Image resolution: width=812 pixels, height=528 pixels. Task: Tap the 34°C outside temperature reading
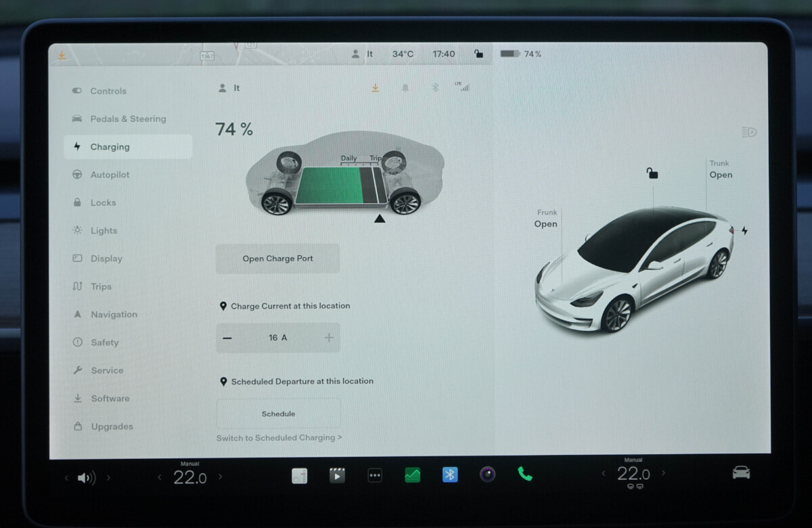pyautogui.click(x=403, y=54)
